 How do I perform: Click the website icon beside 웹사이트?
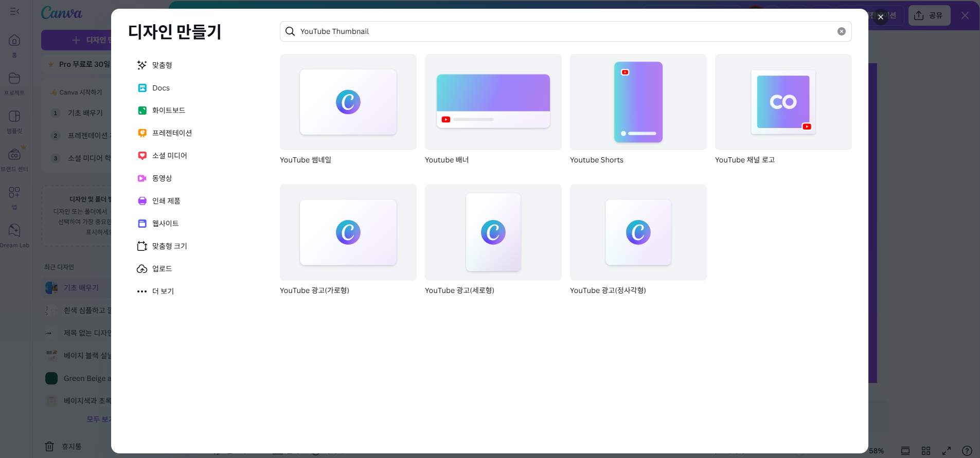pyautogui.click(x=142, y=224)
